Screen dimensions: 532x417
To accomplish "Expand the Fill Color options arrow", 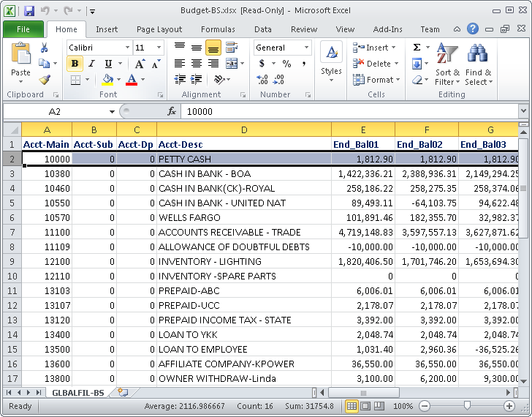I will click(x=118, y=80).
